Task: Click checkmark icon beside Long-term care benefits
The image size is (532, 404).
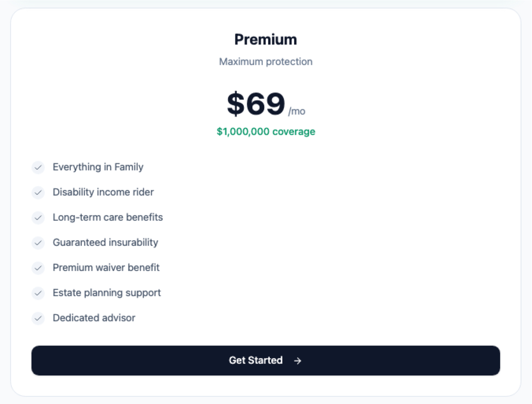Action: [x=38, y=218]
